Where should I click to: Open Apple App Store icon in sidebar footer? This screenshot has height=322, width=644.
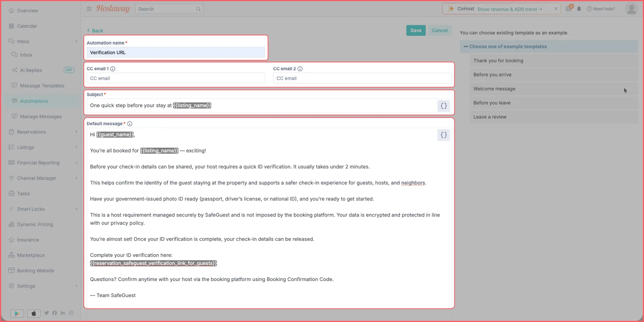tap(34, 313)
